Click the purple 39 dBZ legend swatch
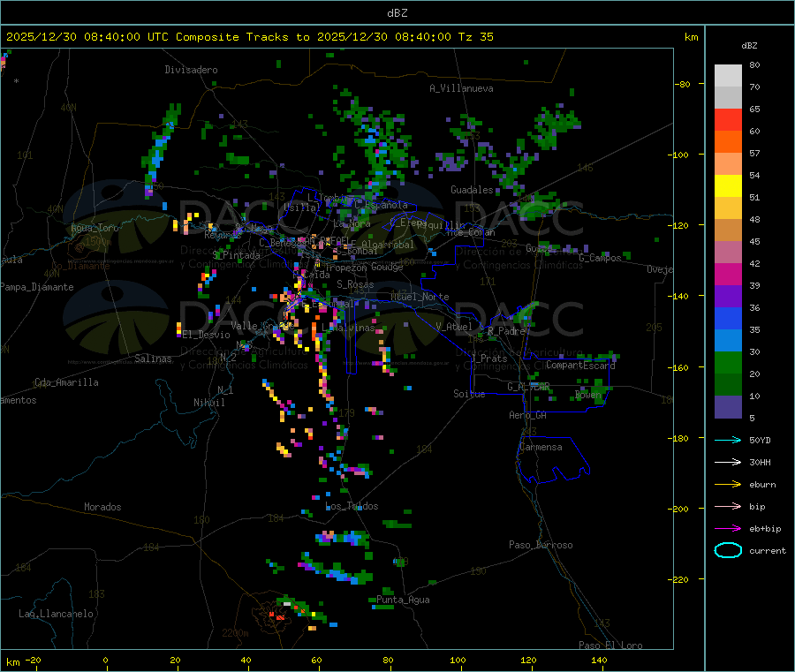795x672 pixels. pos(728,297)
